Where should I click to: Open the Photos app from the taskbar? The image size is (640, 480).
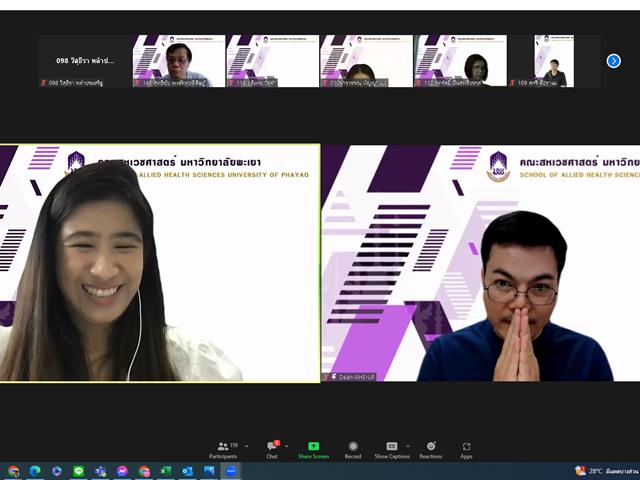tap(209, 471)
